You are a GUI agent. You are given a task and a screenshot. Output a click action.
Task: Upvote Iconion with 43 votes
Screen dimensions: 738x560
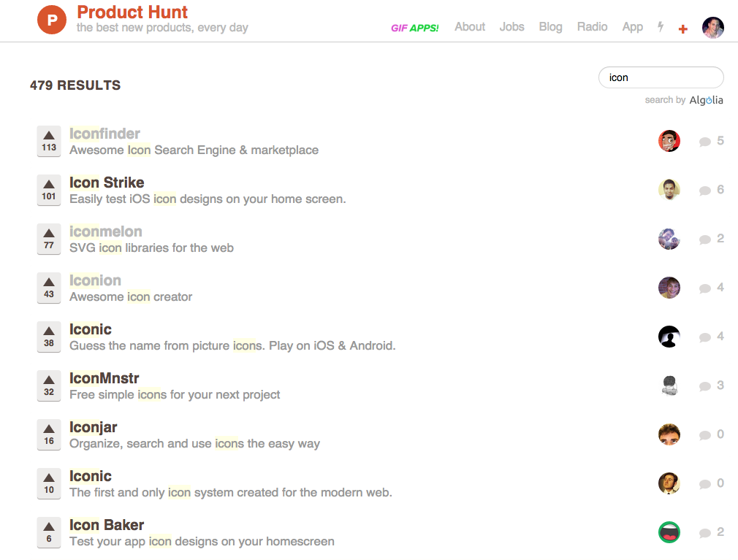coord(49,288)
